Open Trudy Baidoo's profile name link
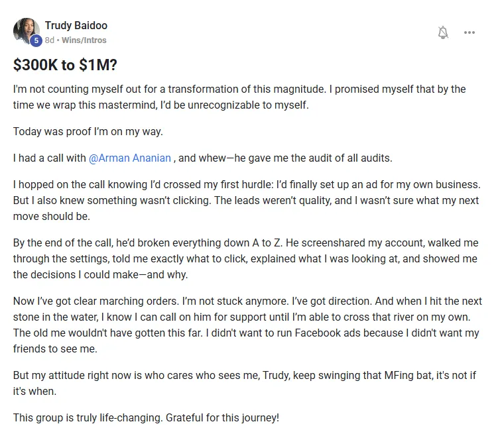This screenshot has height=432, width=504. [x=76, y=26]
